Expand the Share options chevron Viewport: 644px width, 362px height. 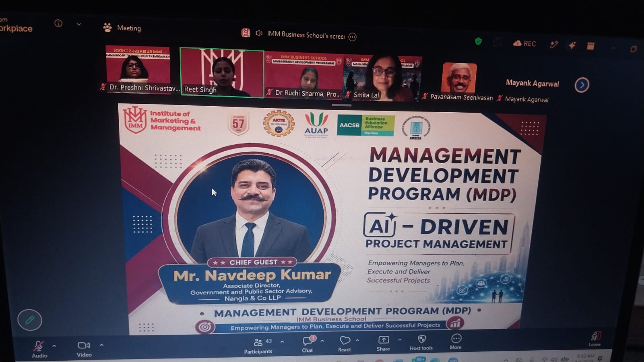(x=400, y=340)
